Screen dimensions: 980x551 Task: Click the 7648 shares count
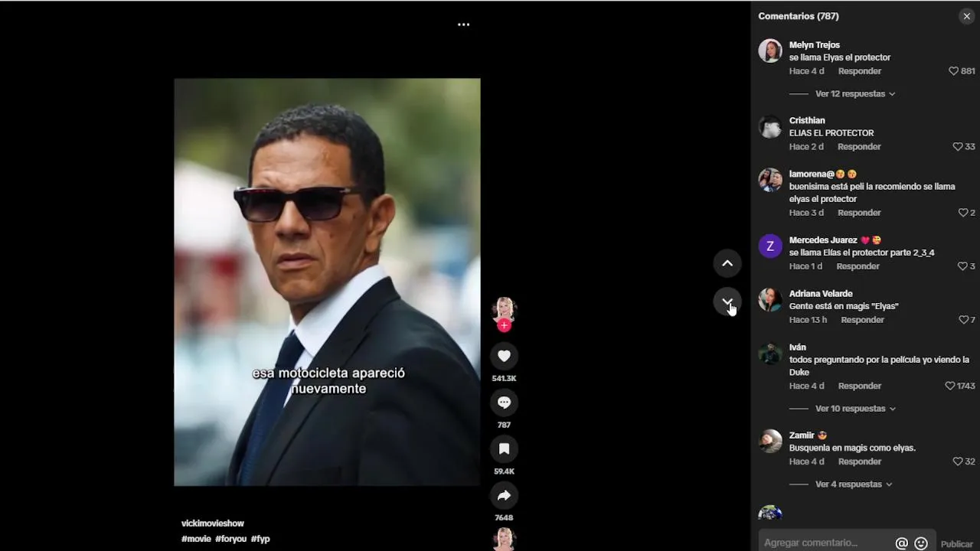[x=504, y=518]
